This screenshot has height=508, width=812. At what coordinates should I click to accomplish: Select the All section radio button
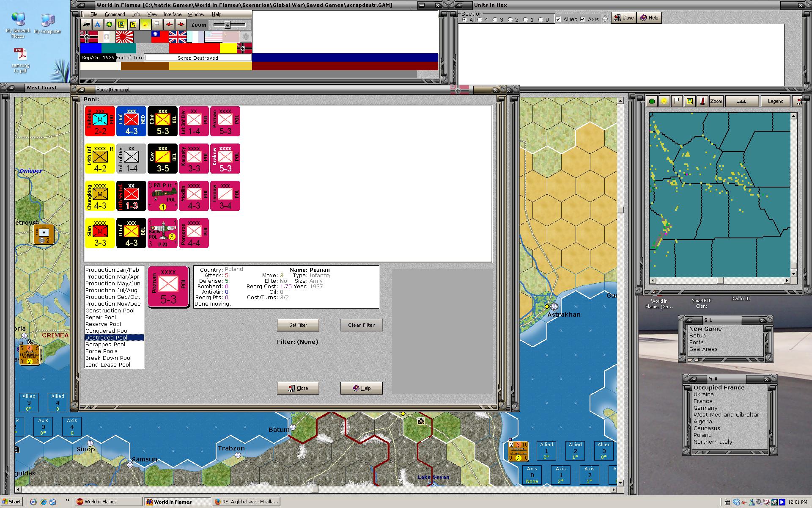(465, 19)
